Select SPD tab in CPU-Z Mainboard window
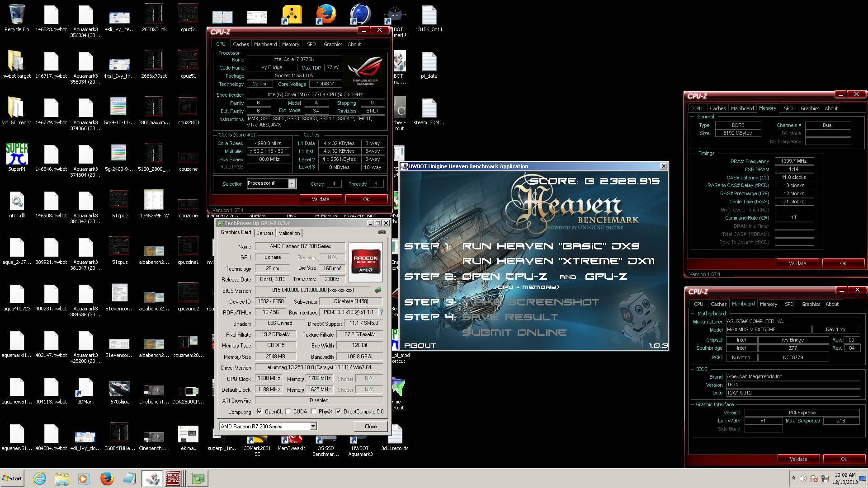Screen dimensions: 868x488 (789, 304)
